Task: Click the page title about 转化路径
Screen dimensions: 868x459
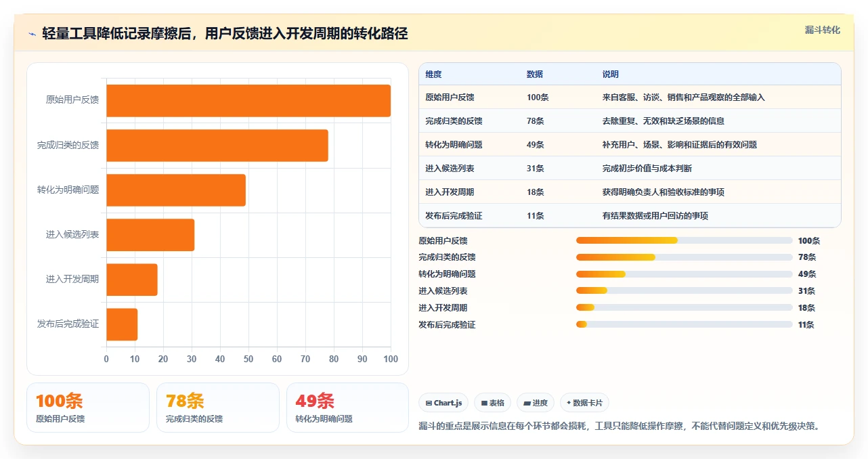Action: pos(225,33)
